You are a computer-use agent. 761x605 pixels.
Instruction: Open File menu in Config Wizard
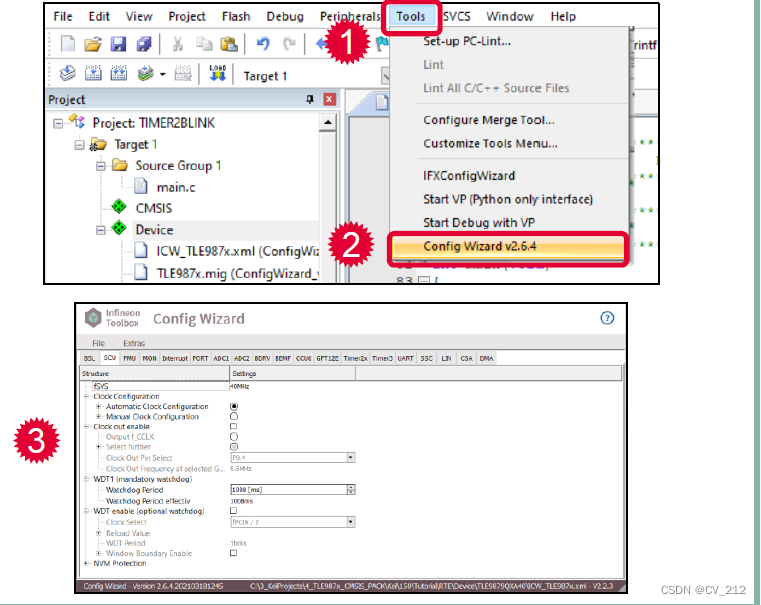pos(99,343)
